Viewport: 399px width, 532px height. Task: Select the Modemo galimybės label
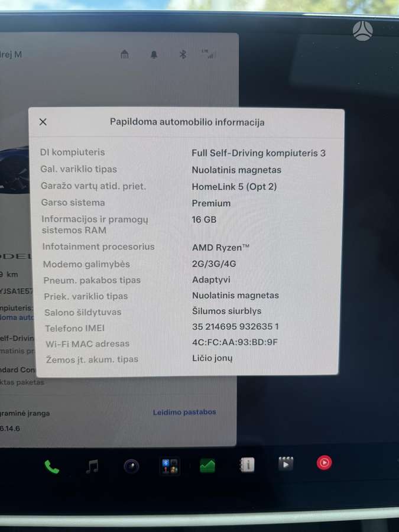coord(86,264)
